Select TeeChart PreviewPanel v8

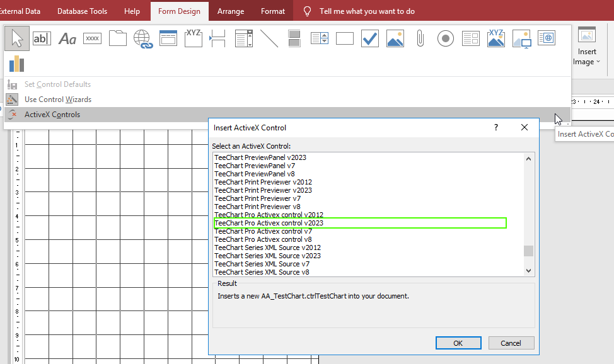[x=255, y=174]
